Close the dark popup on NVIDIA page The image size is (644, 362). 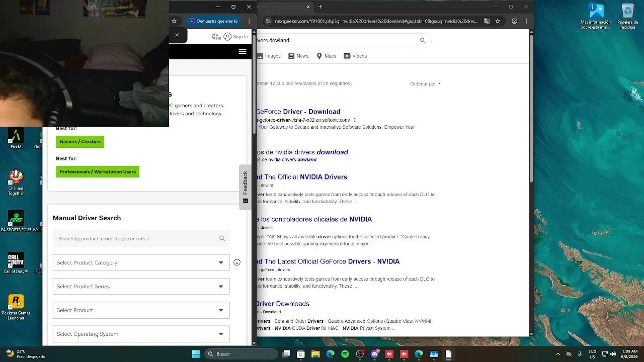(177, 35)
